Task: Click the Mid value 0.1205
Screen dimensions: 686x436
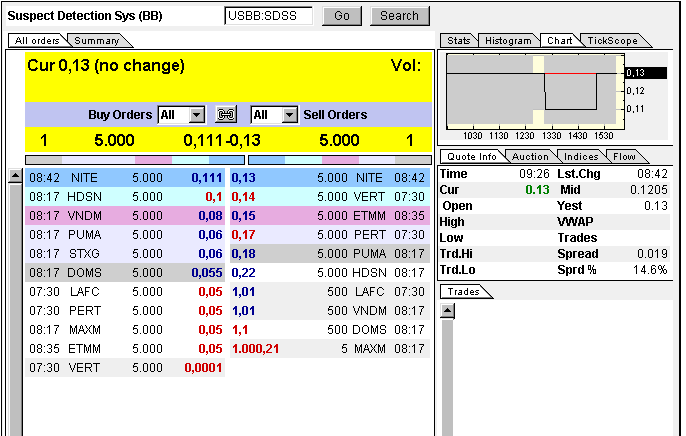Action: [649, 190]
